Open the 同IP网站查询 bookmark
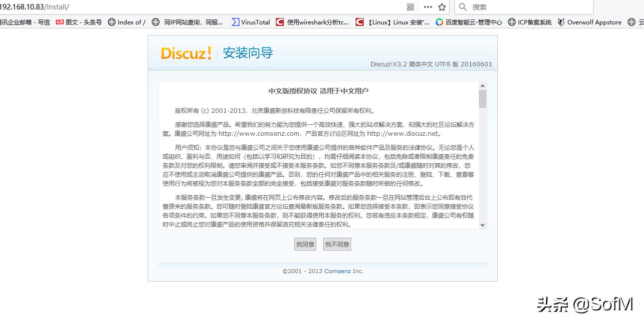644x323 pixels. 192,22
